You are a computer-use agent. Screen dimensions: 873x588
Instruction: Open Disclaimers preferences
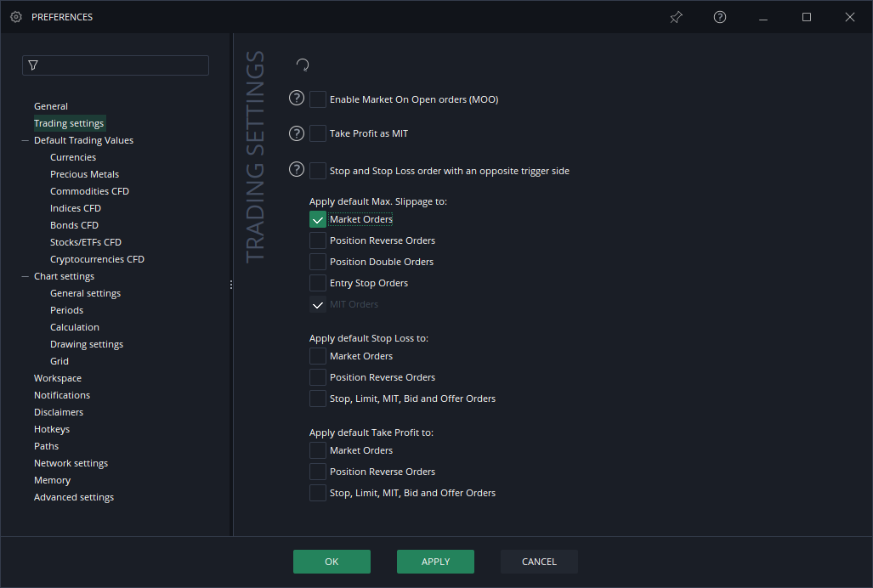tap(59, 412)
